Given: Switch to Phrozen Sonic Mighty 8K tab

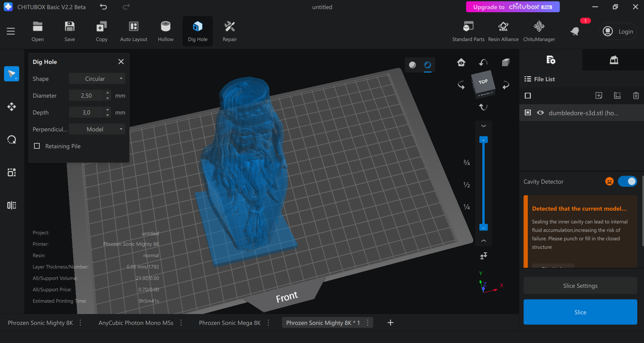Looking at the screenshot, I should coord(40,323).
